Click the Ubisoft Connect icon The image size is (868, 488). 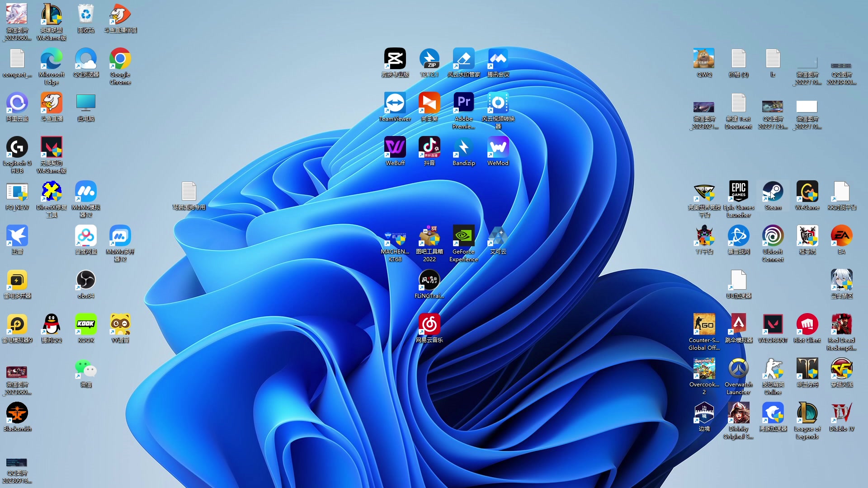773,236
